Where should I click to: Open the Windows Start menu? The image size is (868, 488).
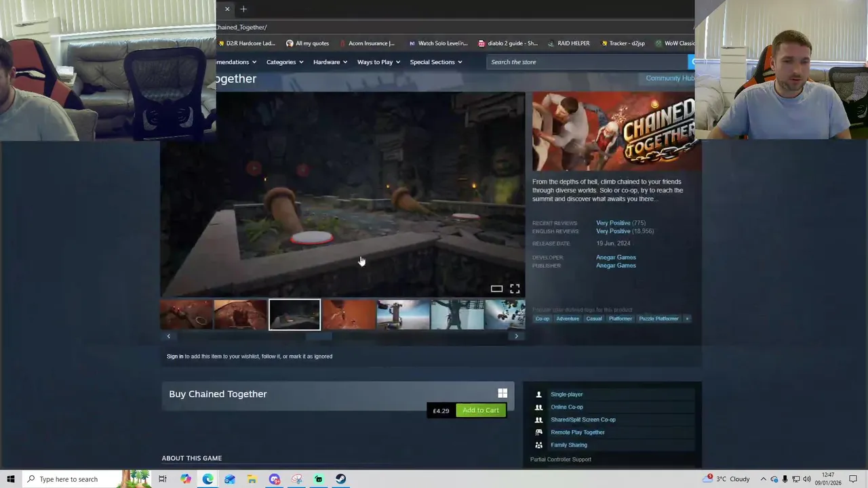coord(11,479)
